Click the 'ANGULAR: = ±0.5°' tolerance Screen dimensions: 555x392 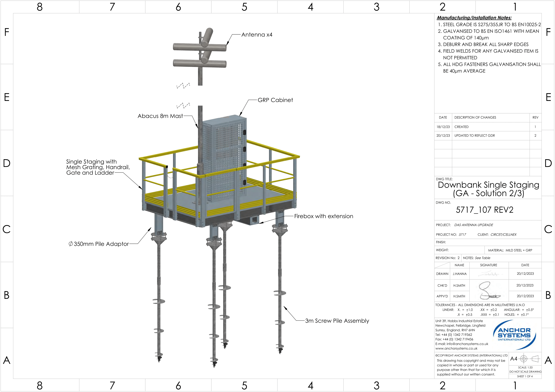519,310
